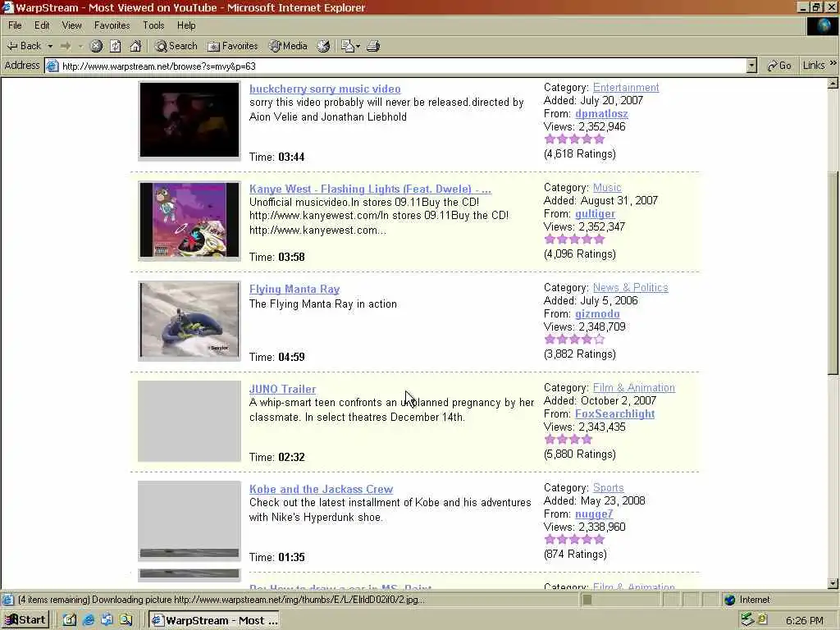Click the scrollbar up arrow

(x=833, y=84)
